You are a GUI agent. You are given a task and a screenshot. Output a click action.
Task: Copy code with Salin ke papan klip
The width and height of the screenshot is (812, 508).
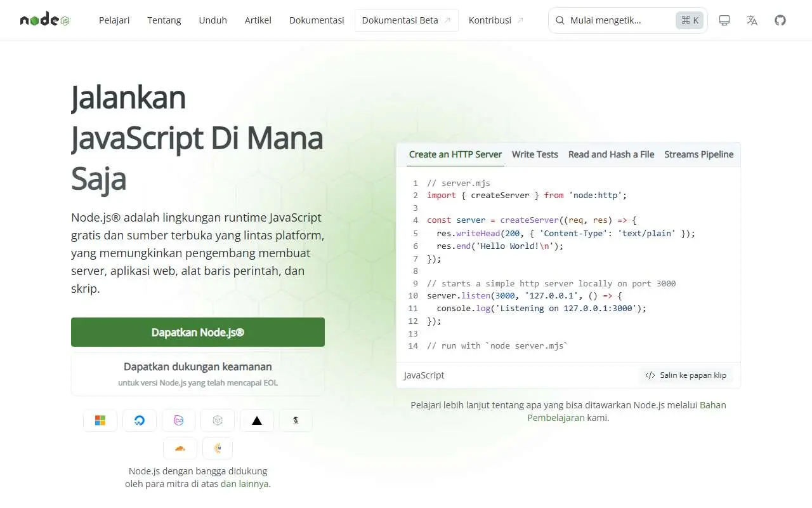pyautogui.click(x=686, y=375)
